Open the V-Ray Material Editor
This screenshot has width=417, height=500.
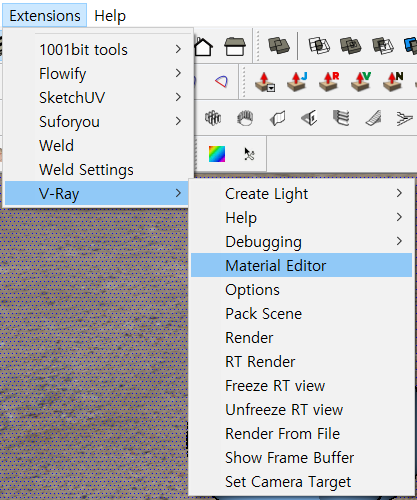[x=302, y=265]
